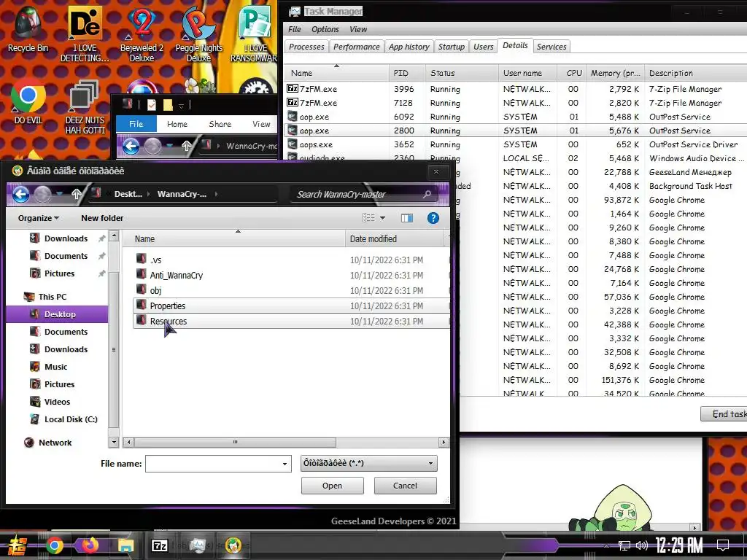
Task: Go back in the Explorer window behind
Action: click(x=131, y=146)
